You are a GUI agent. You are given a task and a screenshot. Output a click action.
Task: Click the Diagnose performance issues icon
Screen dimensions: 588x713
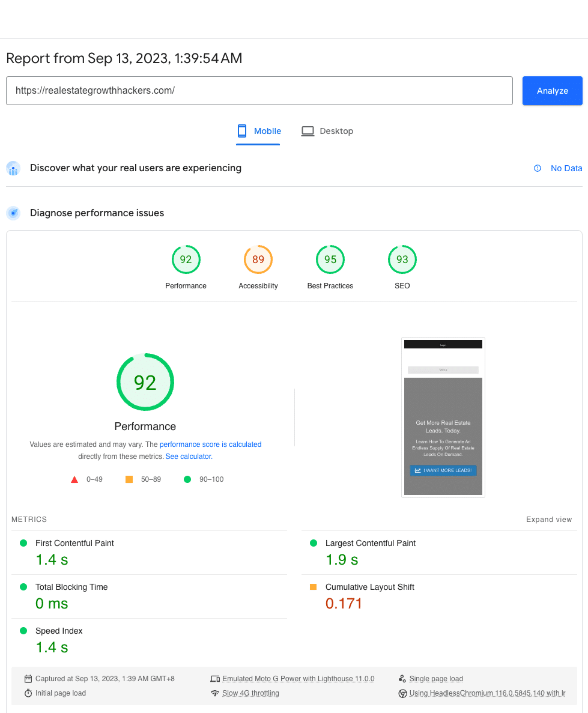(13, 213)
